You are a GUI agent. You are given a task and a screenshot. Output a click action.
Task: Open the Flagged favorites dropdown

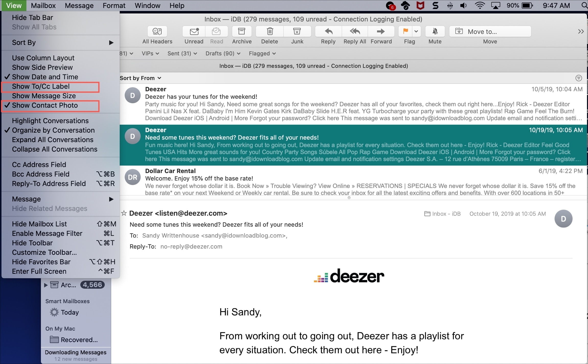(262, 53)
